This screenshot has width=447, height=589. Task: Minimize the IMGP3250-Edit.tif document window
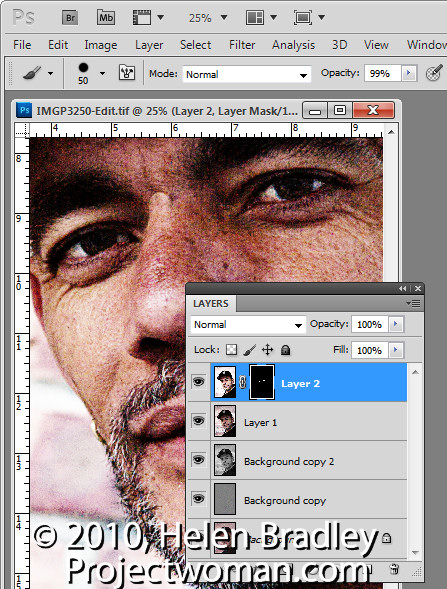(315, 110)
